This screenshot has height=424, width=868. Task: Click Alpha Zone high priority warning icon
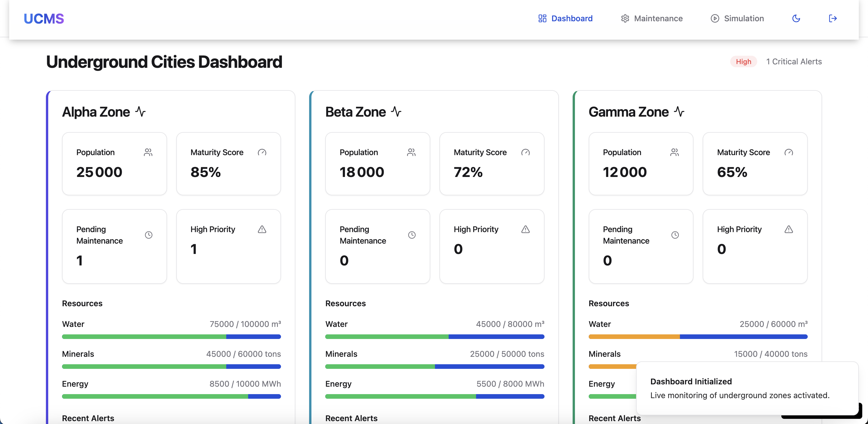[x=262, y=229]
